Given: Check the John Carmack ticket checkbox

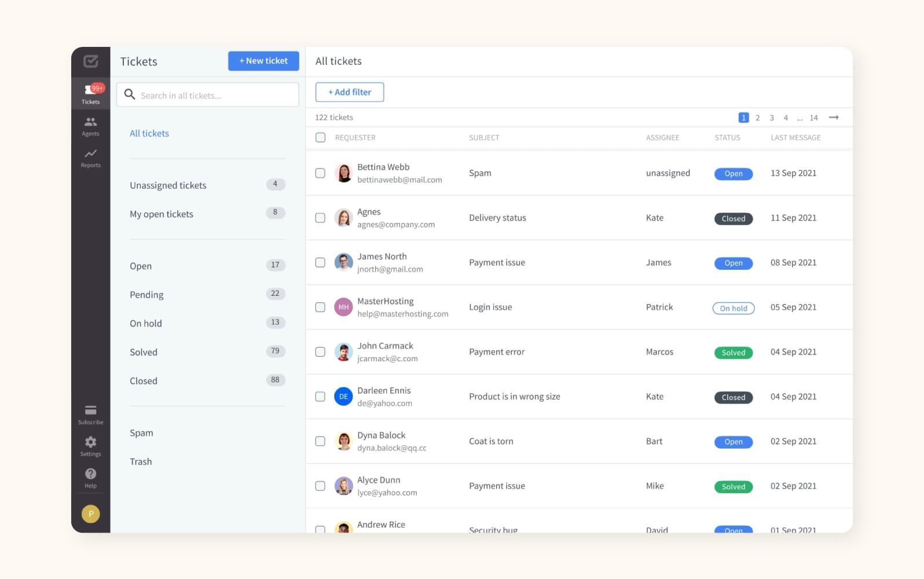Looking at the screenshot, I should [320, 351].
